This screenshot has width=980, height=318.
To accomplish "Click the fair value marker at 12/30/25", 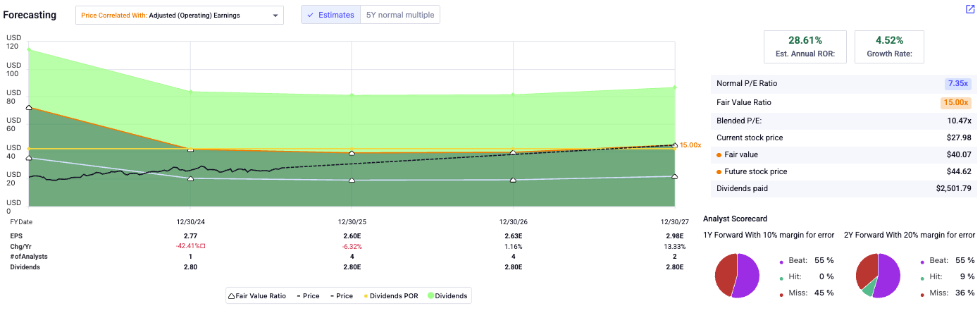I will (352, 152).
